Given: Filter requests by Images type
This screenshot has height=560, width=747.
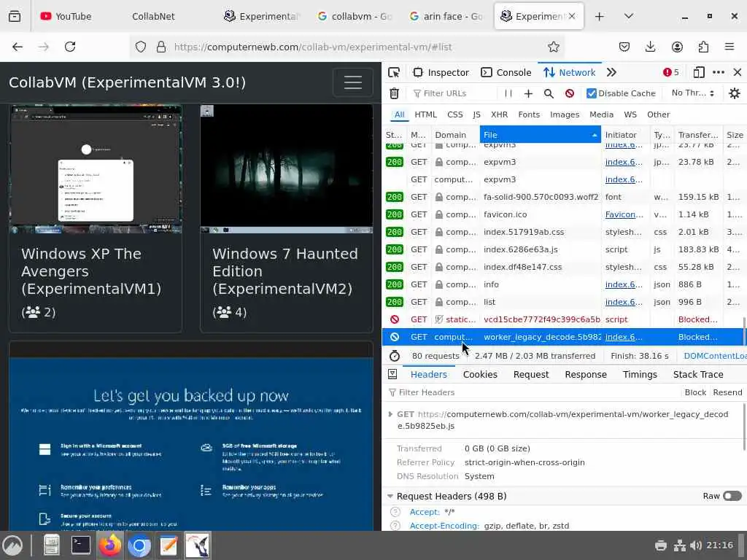Looking at the screenshot, I should coord(565,114).
